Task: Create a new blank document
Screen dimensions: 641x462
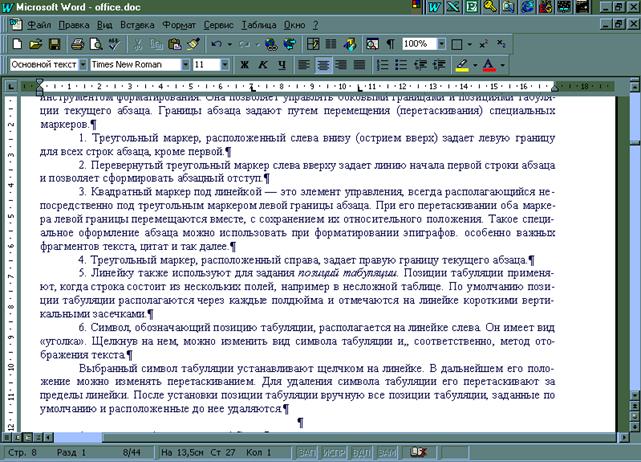Action: (17, 44)
